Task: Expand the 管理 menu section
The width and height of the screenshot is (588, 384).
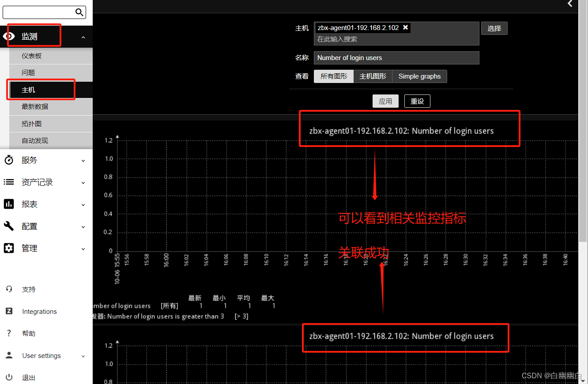Action: (x=83, y=249)
